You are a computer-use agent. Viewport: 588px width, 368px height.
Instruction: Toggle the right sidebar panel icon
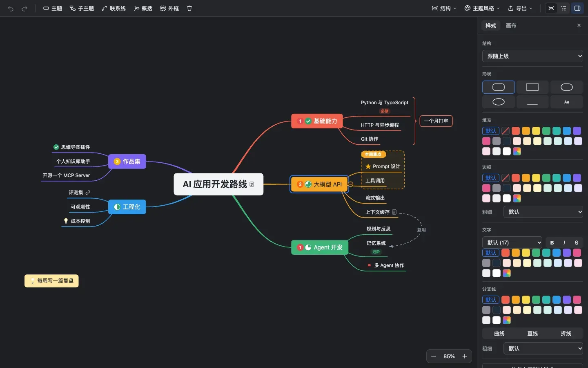[x=577, y=8]
